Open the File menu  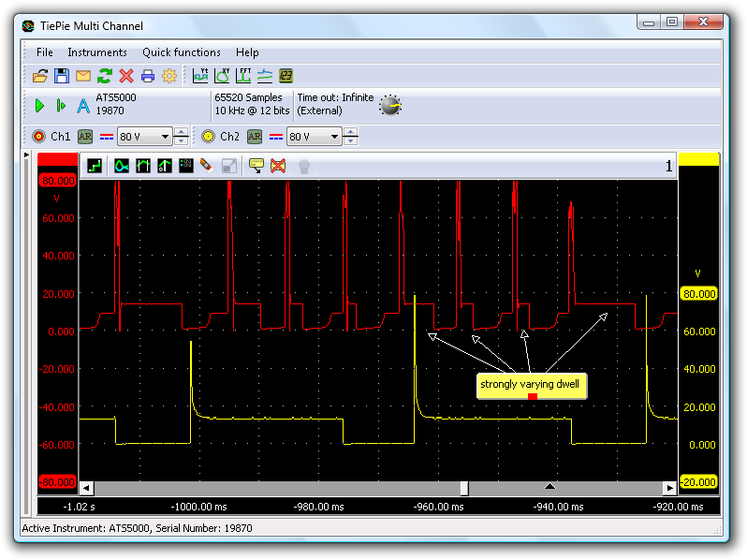[45, 52]
